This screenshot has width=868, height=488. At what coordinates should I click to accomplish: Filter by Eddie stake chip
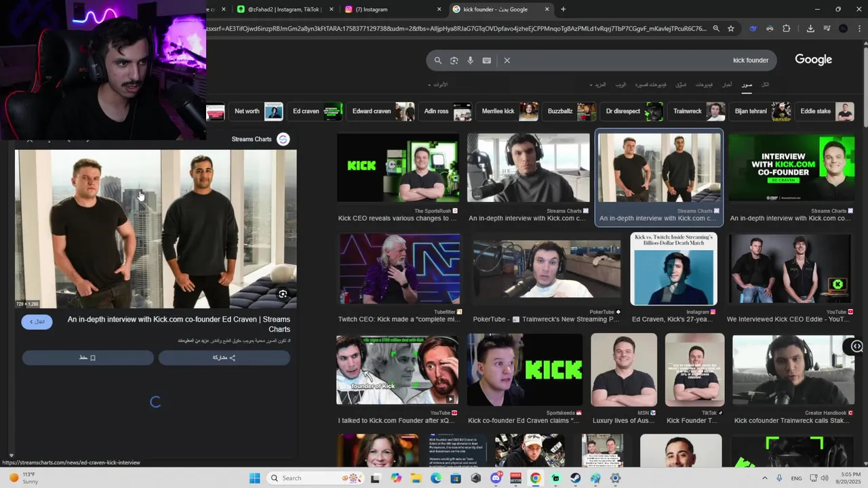[x=825, y=111]
